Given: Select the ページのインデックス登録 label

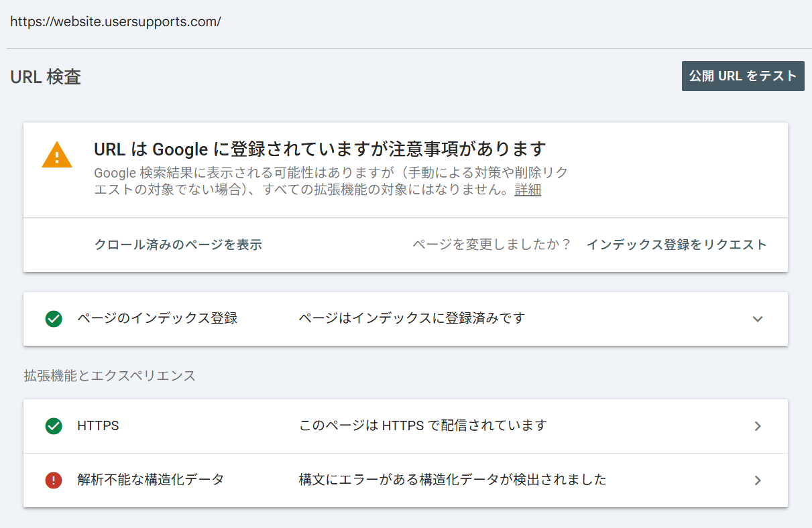Looking at the screenshot, I should tap(158, 318).
